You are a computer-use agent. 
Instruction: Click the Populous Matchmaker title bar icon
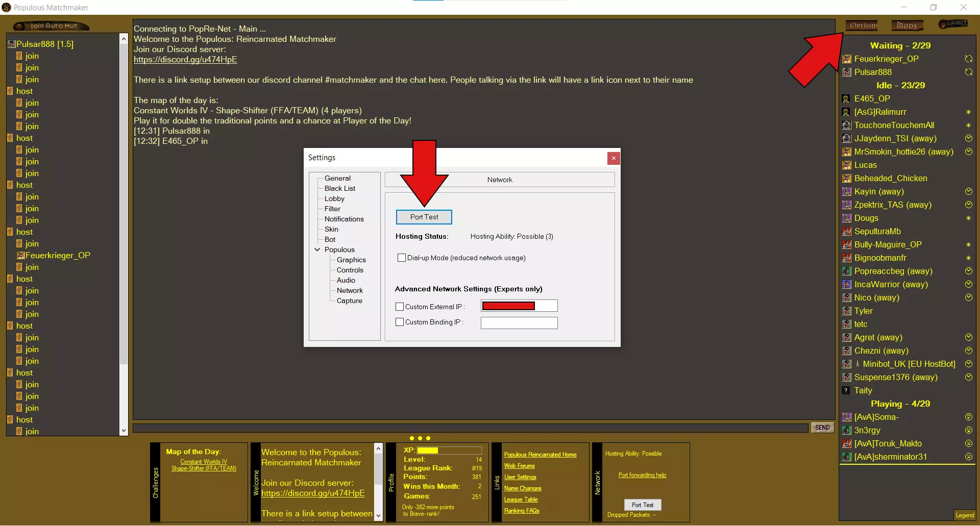tap(6, 7)
